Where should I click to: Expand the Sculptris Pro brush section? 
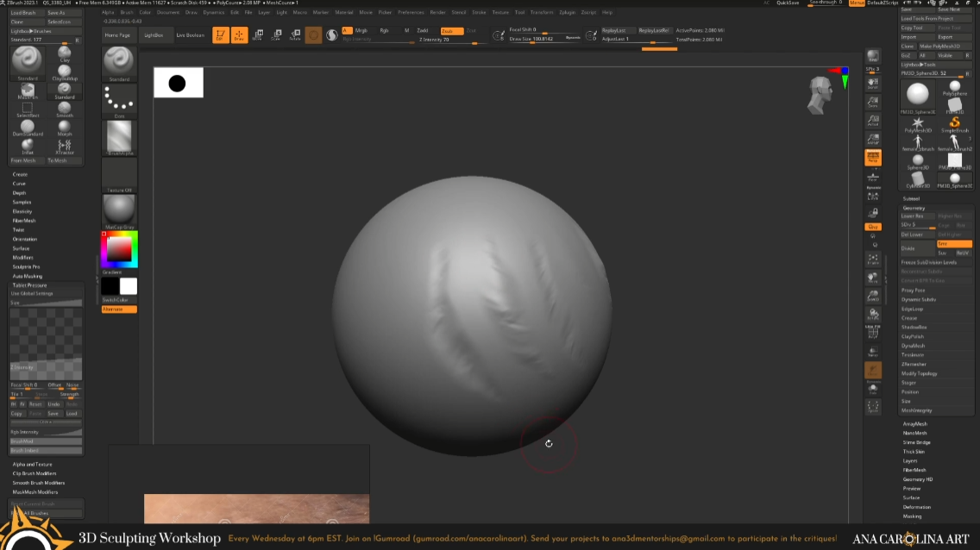(26, 266)
